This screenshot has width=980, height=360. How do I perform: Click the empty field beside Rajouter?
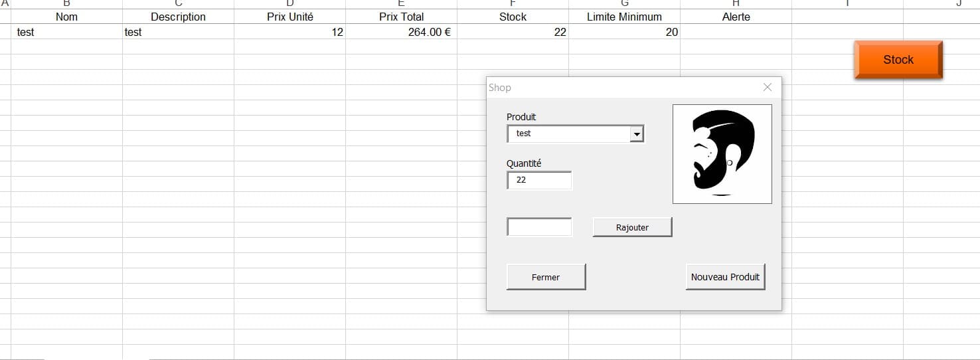pos(539,227)
